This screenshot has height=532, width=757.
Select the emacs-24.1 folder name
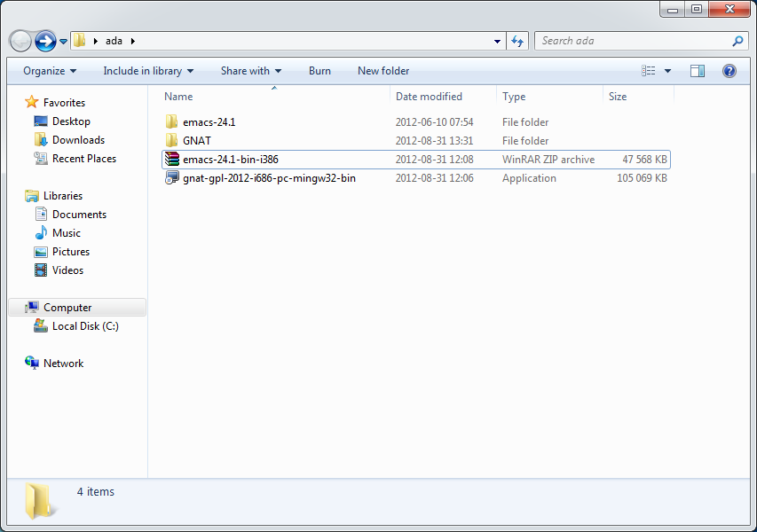(209, 122)
